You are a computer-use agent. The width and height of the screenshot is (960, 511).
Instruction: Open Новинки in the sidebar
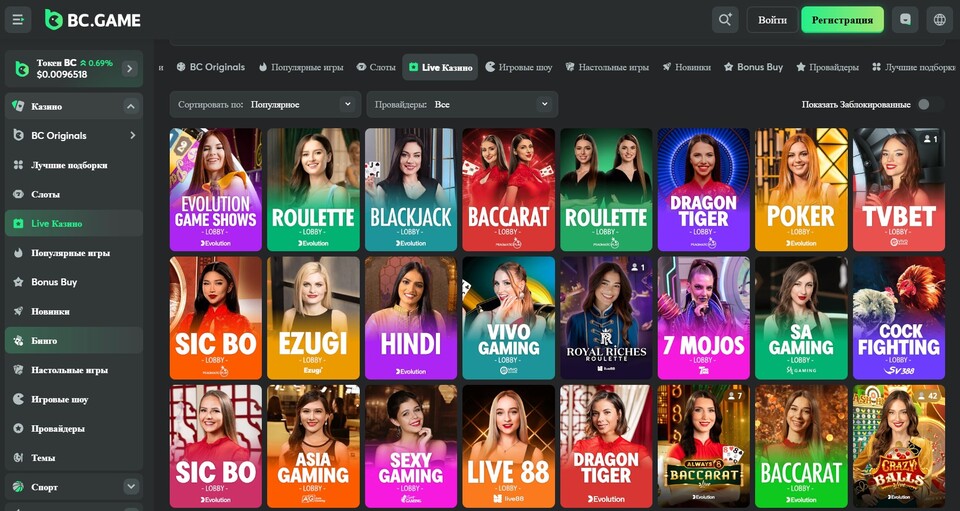click(73, 311)
